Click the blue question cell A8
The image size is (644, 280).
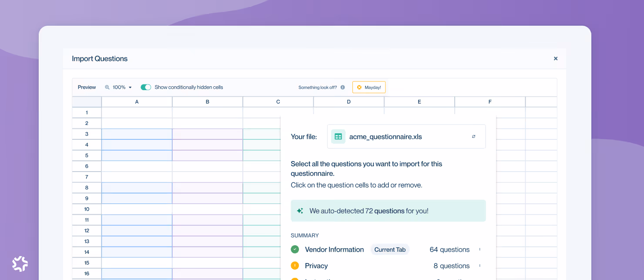click(x=137, y=188)
